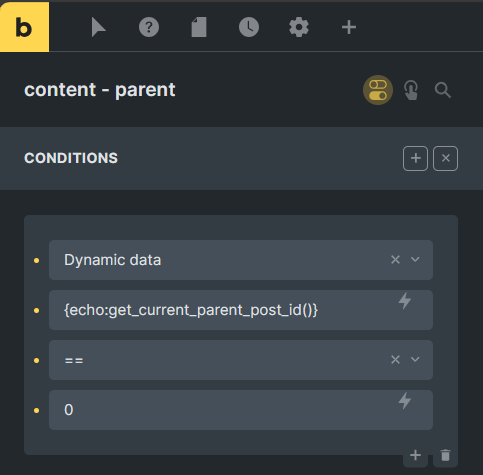Clear the == operator selection
Viewport: 483px width, 475px height.
pos(395,359)
